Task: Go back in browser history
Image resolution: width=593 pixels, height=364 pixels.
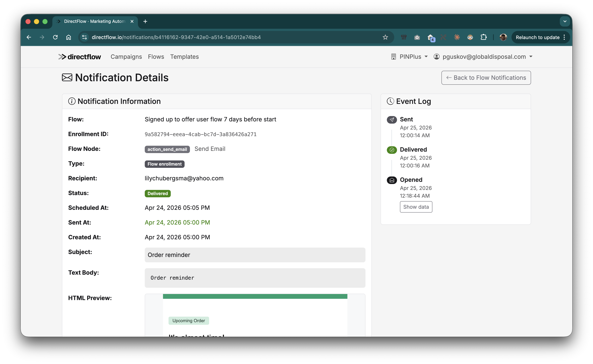Action: pyautogui.click(x=29, y=37)
